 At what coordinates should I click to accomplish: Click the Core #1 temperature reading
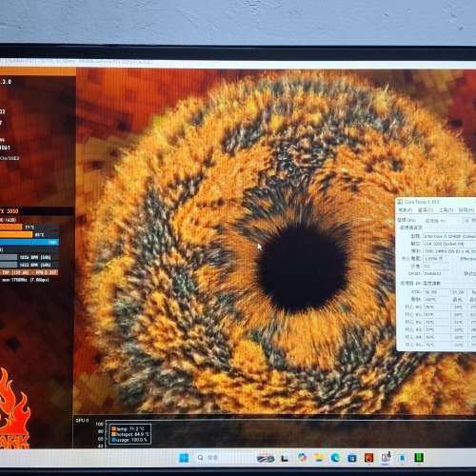tap(437, 315)
